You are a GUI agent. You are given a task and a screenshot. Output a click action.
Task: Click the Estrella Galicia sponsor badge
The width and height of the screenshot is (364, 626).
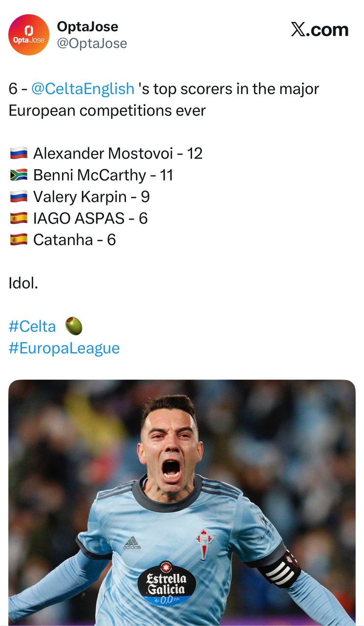click(167, 583)
